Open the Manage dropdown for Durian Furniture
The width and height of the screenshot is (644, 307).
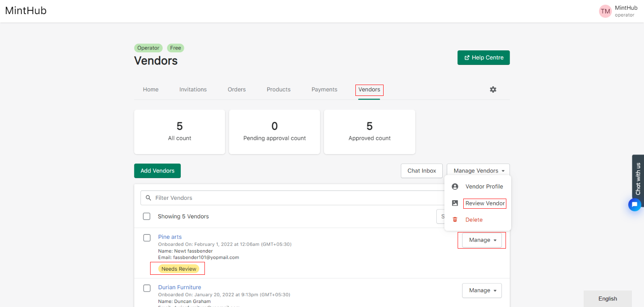482,290
